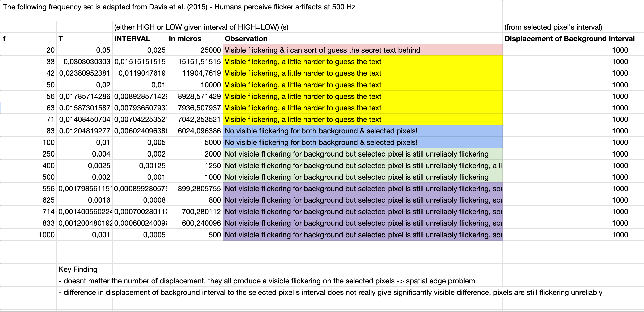Click the frequency cell with value 714
The image size is (644, 312).
tap(29, 211)
